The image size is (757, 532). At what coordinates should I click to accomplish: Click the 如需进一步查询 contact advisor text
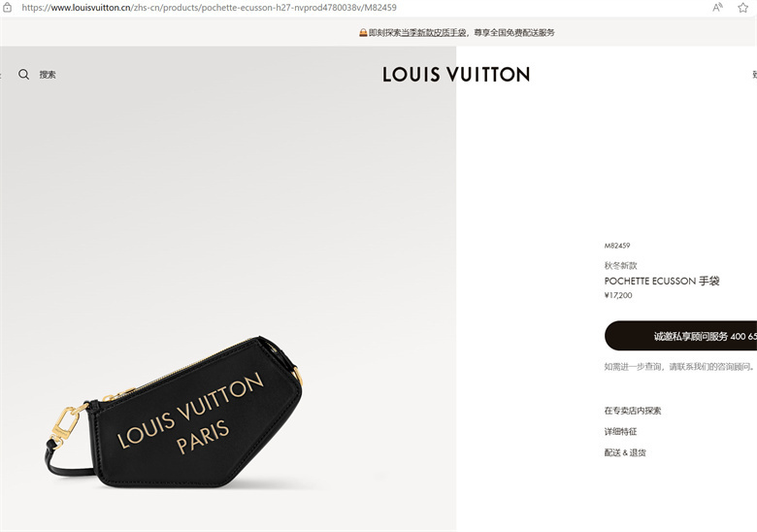(679, 367)
